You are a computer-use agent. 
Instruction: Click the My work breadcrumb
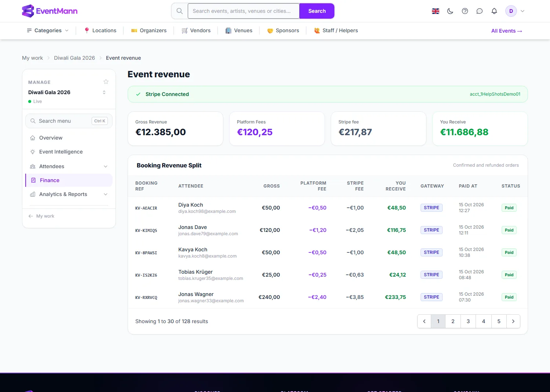click(x=32, y=58)
